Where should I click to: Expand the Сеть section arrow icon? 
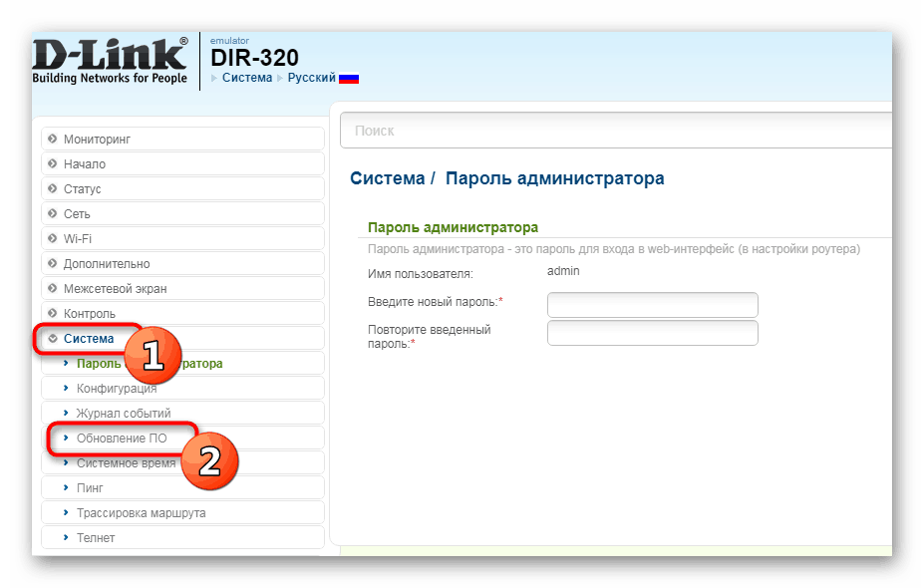(53, 213)
